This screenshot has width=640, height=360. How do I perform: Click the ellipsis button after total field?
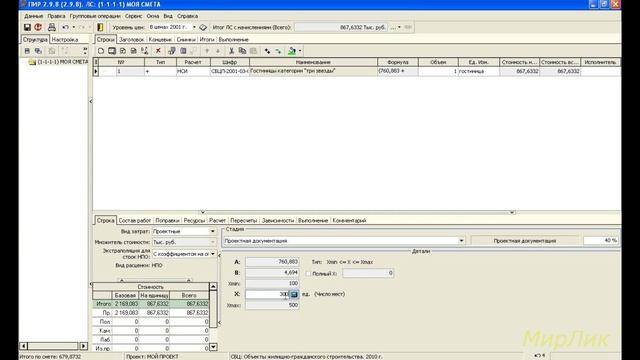click(393, 27)
